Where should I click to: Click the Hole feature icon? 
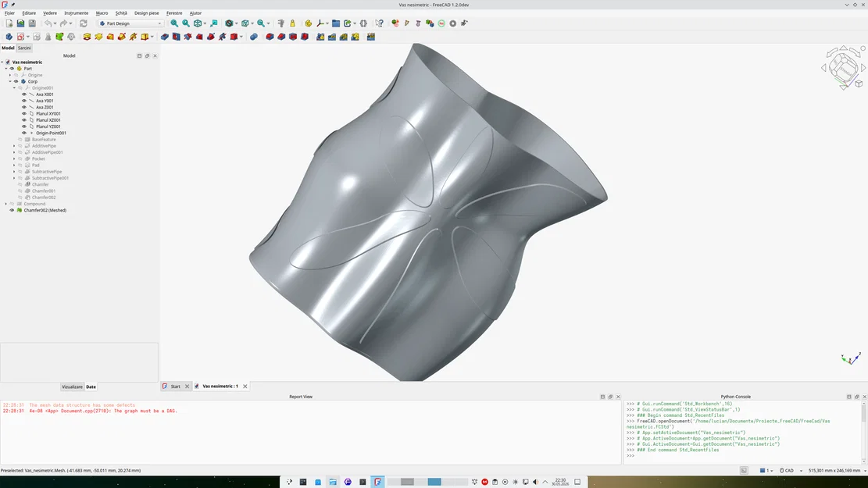point(176,37)
